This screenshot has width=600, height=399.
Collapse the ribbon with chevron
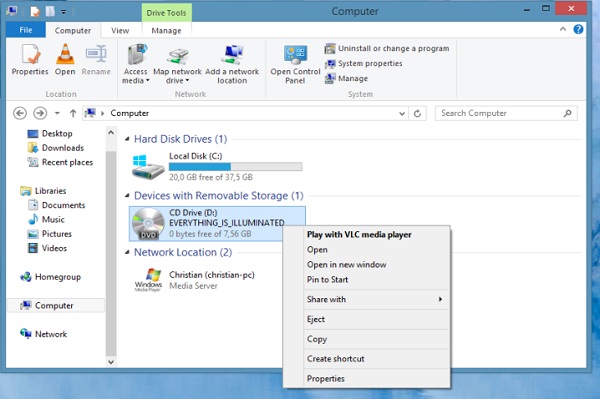[x=563, y=29]
